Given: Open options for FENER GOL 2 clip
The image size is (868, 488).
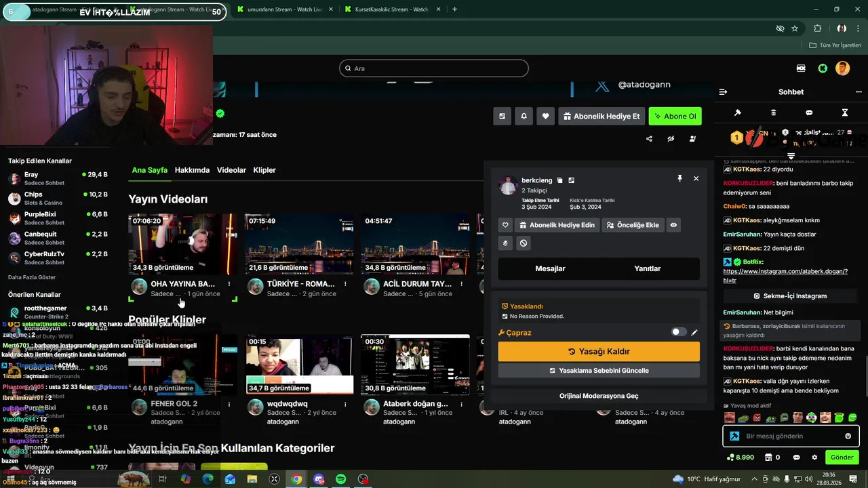Looking at the screenshot, I should [x=229, y=404].
